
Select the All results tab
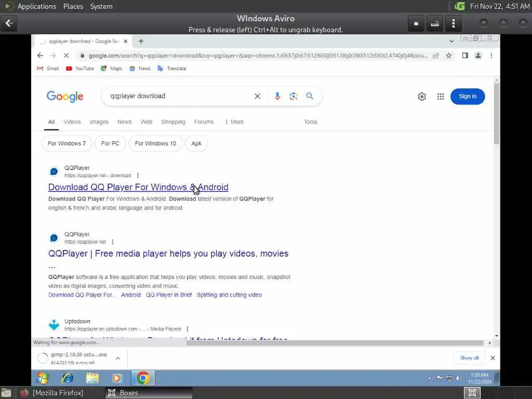[51, 122]
